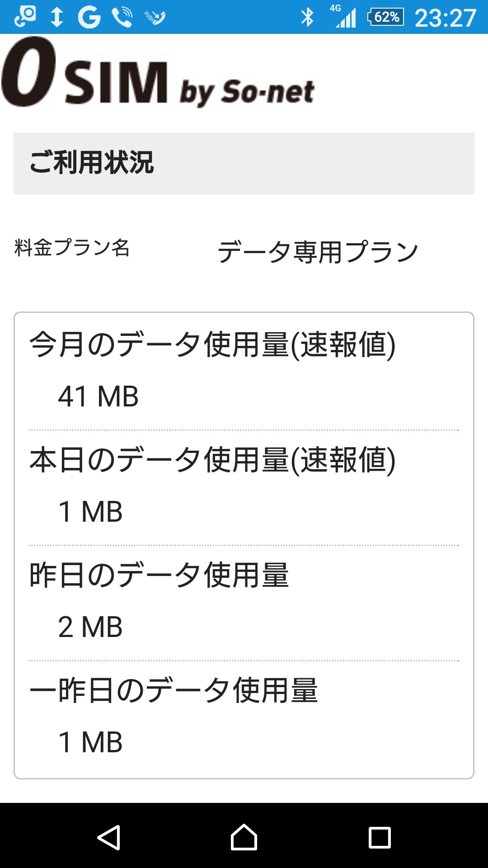Screen dimensions: 488x868
Task: Tap the first notification icon in status bar
Action: click(x=25, y=17)
